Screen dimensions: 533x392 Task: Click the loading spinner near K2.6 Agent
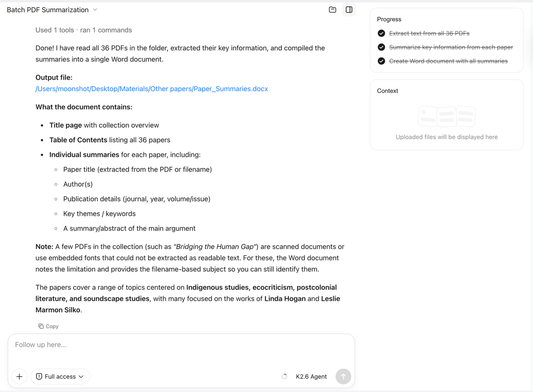point(284,377)
